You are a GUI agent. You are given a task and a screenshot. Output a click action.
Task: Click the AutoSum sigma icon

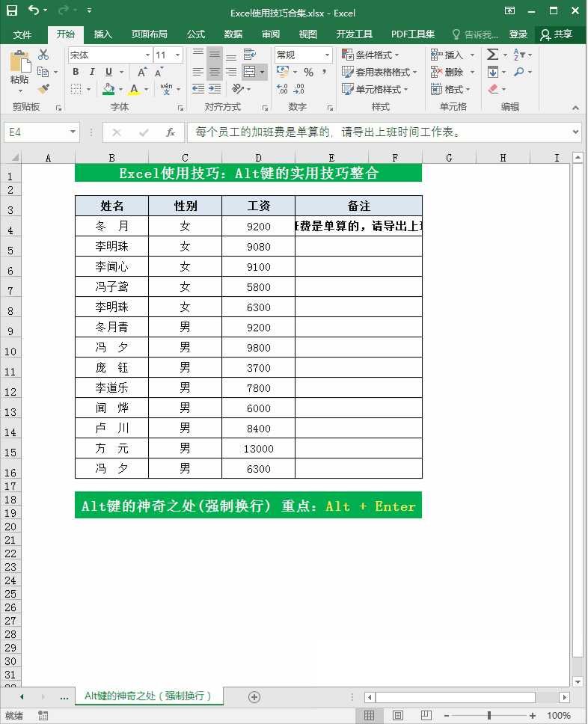(x=493, y=55)
